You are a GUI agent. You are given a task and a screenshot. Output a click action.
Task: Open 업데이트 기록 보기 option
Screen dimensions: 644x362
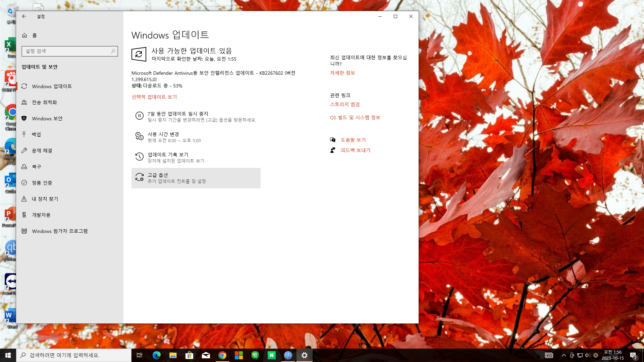[x=196, y=158]
